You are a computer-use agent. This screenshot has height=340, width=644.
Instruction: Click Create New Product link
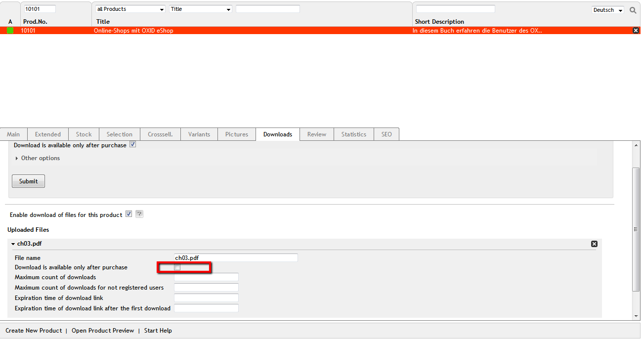coord(34,331)
